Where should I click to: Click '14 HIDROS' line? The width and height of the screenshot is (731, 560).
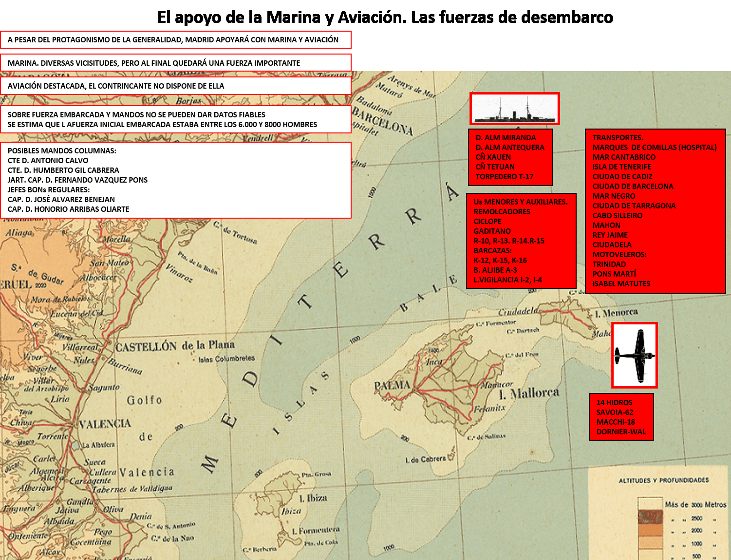pos(614,403)
